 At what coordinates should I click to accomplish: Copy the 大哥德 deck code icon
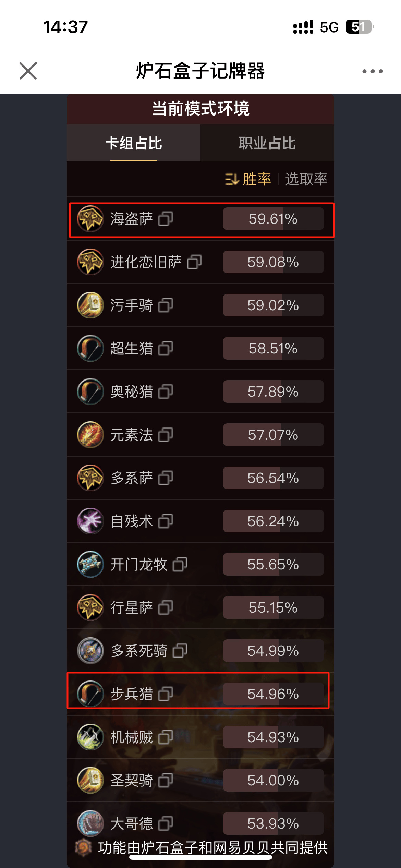pos(166,823)
